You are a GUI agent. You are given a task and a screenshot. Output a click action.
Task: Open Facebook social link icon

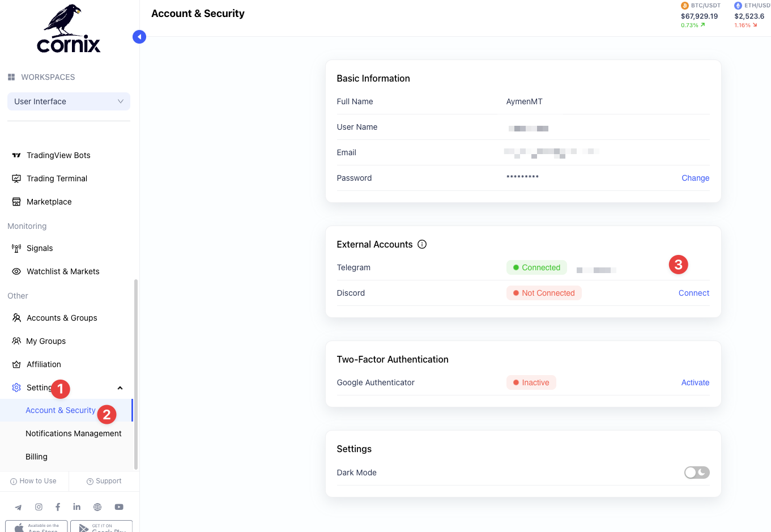(58, 507)
